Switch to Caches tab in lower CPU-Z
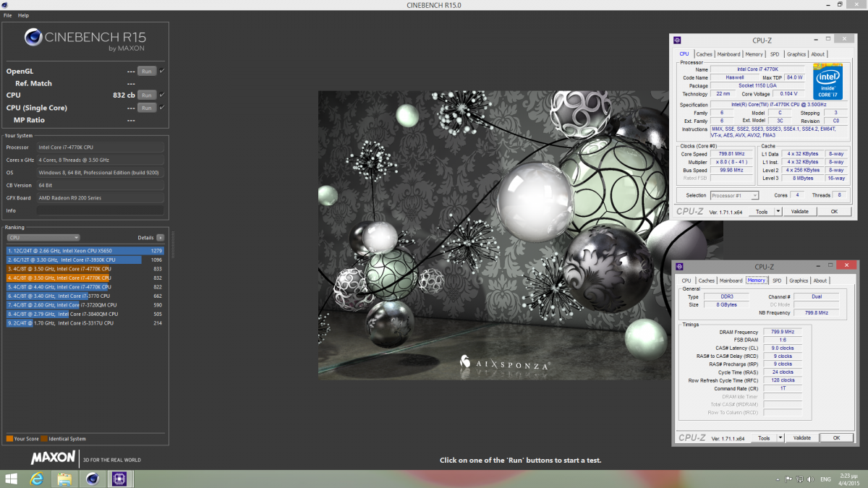This screenshot has height=488, width=868. click(x=706, y=281)
